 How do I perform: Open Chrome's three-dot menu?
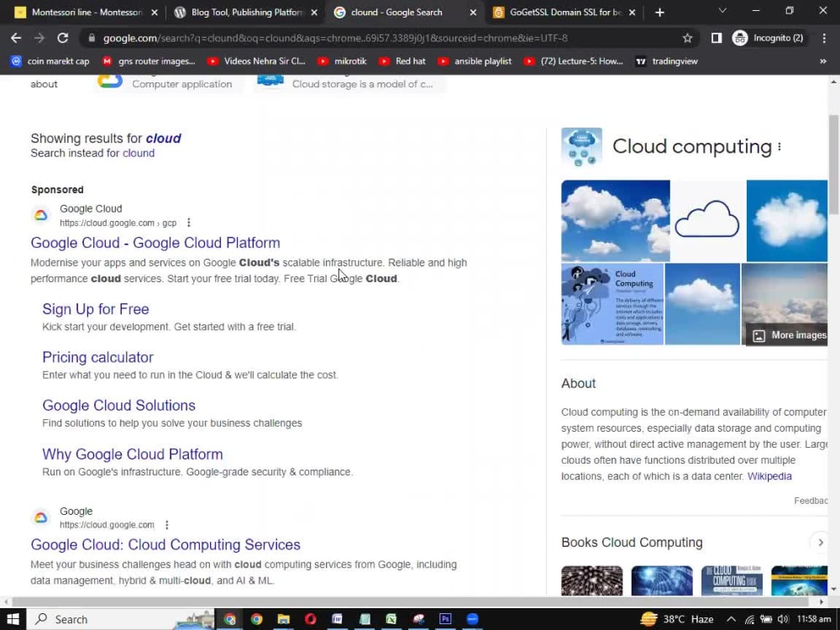(824, 38)
